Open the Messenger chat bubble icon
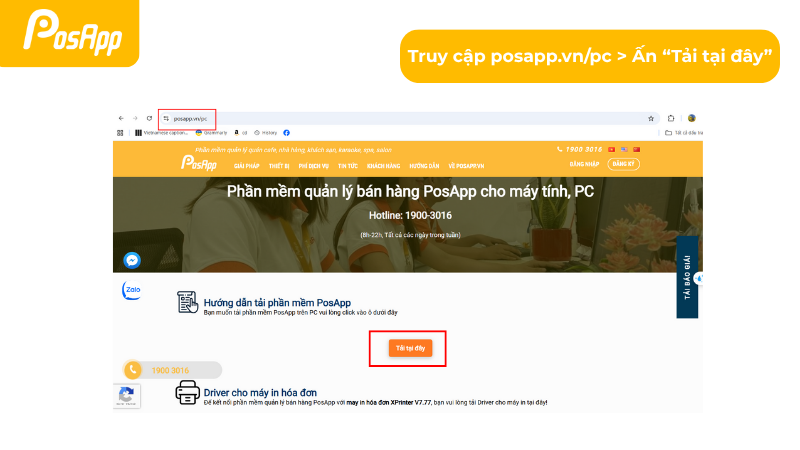This screenshot has height=450, width=800. 132,260
